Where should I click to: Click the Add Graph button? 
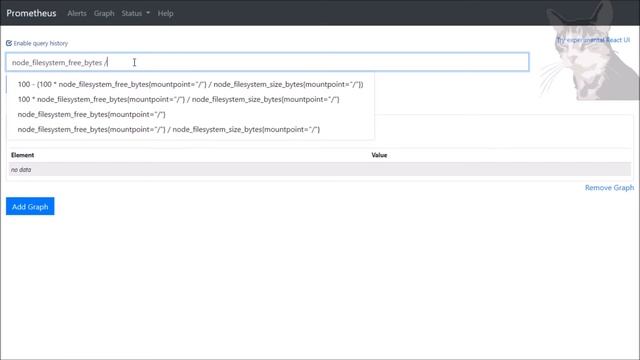30,207
